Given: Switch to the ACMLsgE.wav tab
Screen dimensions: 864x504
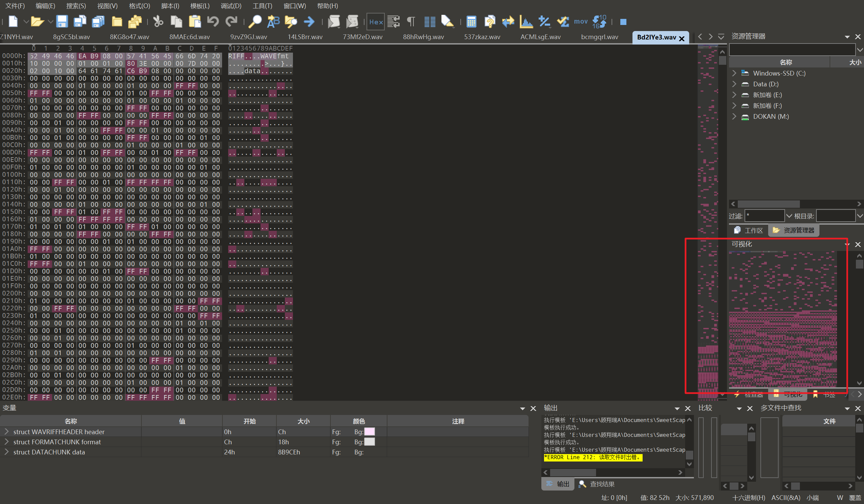Looking at the screenshot, I should pyautogui.click(x=540, y=37).
